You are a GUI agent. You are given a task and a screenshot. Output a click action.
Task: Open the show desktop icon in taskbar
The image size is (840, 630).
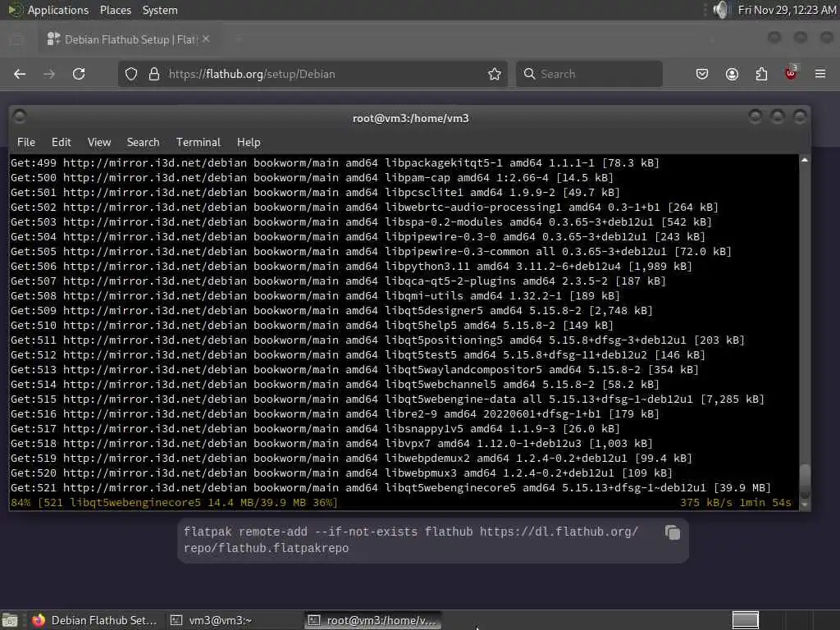pyautogui.click(x=10, y=620)
